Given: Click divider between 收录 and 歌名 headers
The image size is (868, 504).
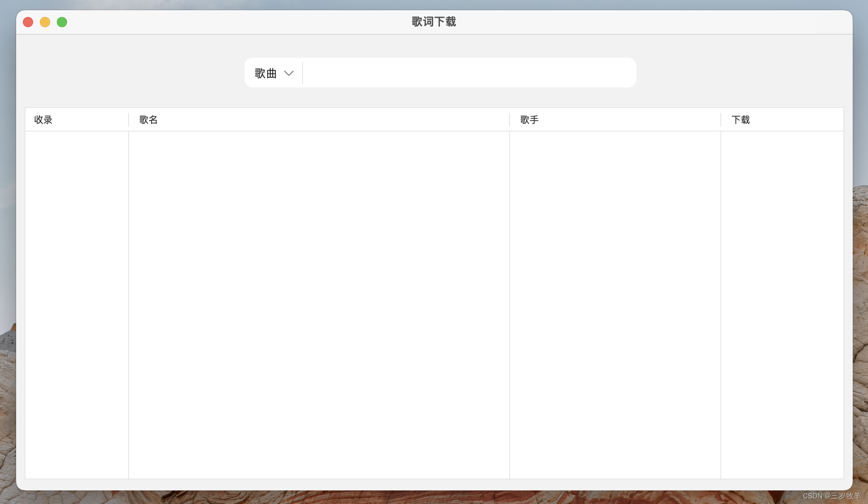Looking at the screenshot, I should tap(129, 120).
